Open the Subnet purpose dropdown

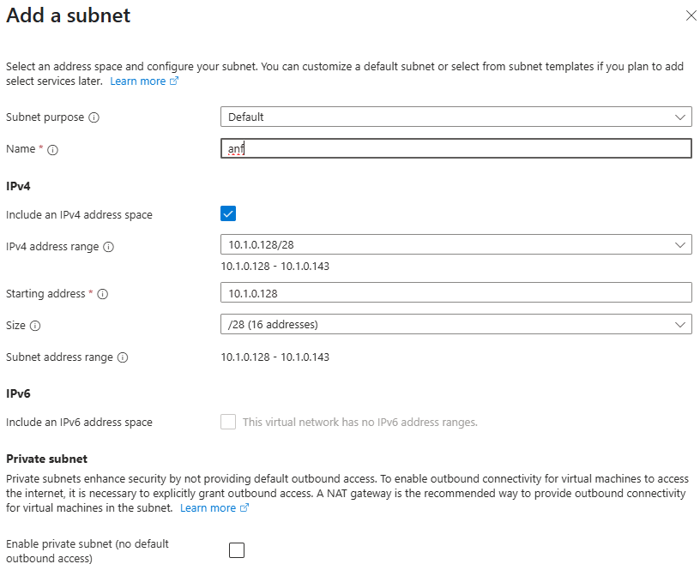click(456, 117)
